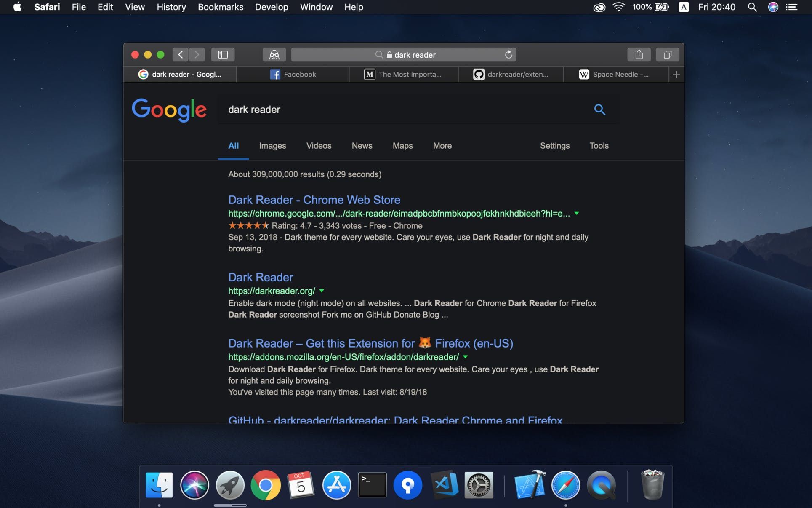The image size is (812, 508).
Task: Select the Images search tab
Action: [272, 146]
